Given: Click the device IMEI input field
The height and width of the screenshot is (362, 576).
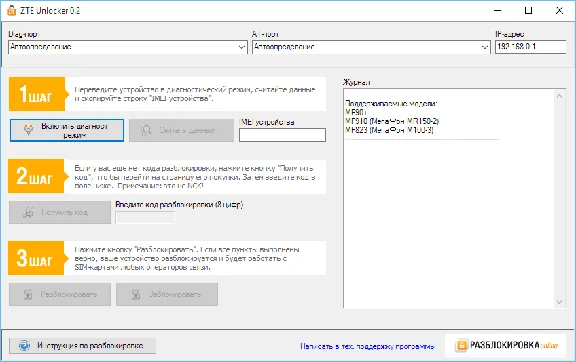Looking at the screenshot, I should tap(282, 135).
